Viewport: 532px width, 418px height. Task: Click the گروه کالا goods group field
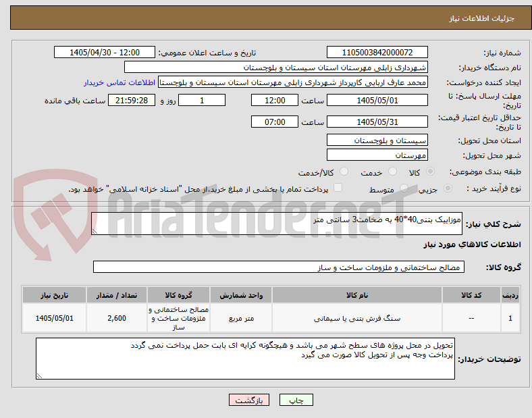(x=279, y=267)
